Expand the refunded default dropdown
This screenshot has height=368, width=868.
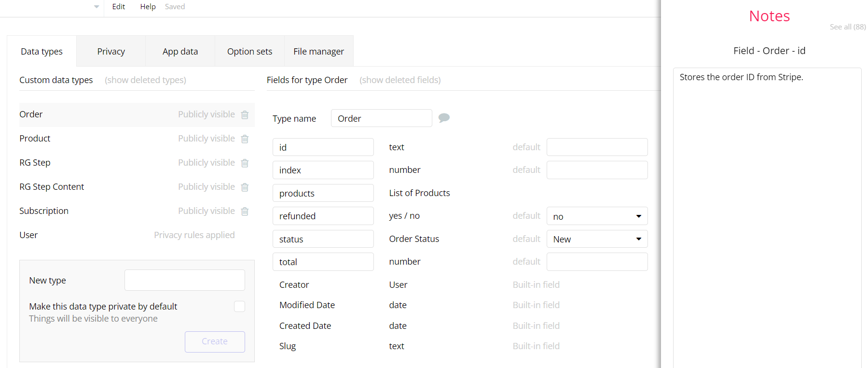pos(597,216)
